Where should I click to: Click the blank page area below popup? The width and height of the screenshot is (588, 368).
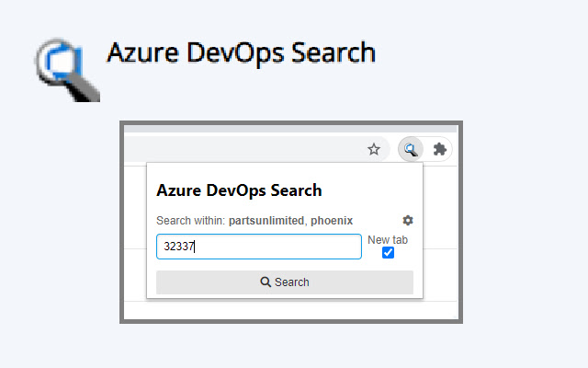(290, 310)
